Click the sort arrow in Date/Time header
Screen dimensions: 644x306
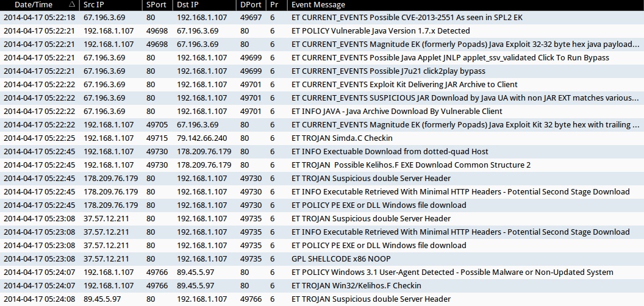pos(72,4)
